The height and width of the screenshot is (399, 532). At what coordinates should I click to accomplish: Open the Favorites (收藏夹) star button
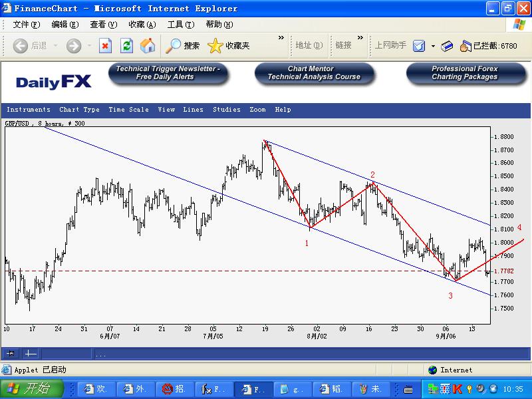(229, 46)
